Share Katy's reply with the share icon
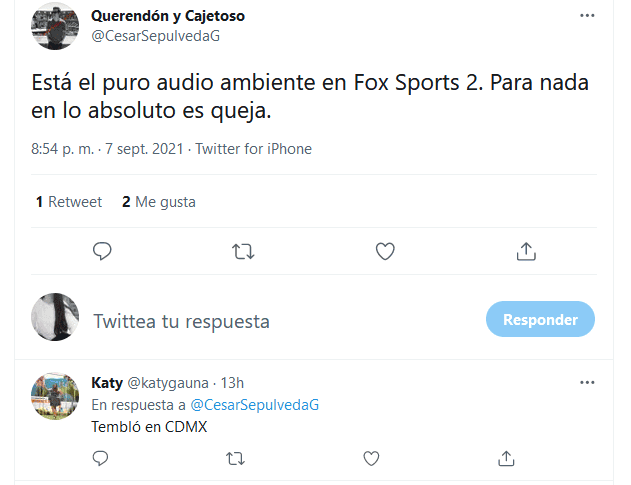This screenshot has width=631, height=485. 506,458
